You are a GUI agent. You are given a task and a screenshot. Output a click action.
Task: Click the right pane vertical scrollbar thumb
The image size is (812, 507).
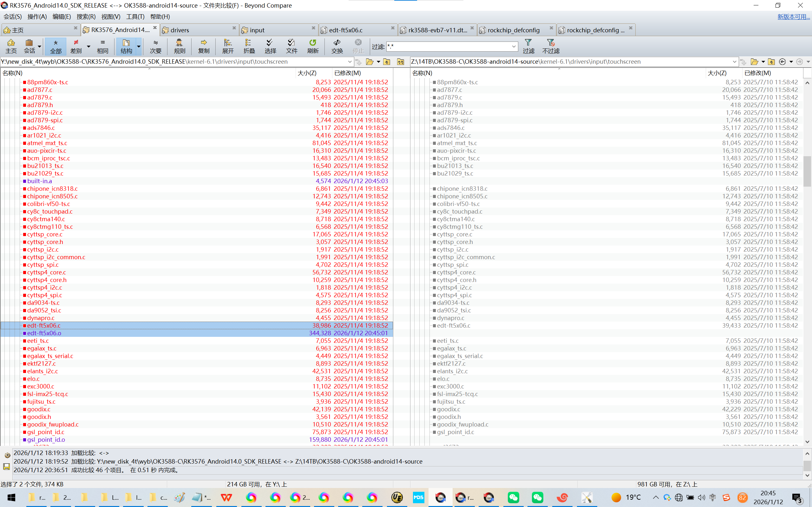click(x=807, y=171)
